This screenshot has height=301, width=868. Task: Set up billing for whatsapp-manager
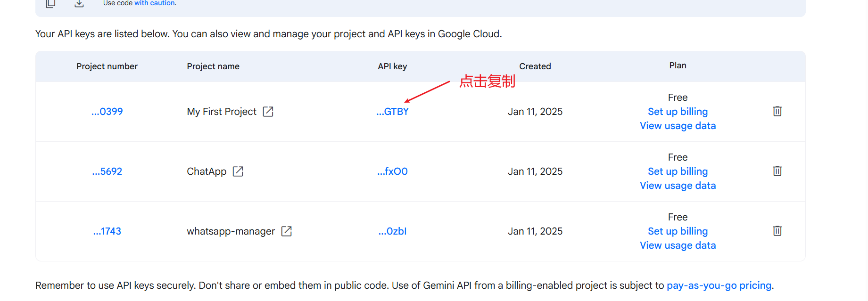[678, 231]
